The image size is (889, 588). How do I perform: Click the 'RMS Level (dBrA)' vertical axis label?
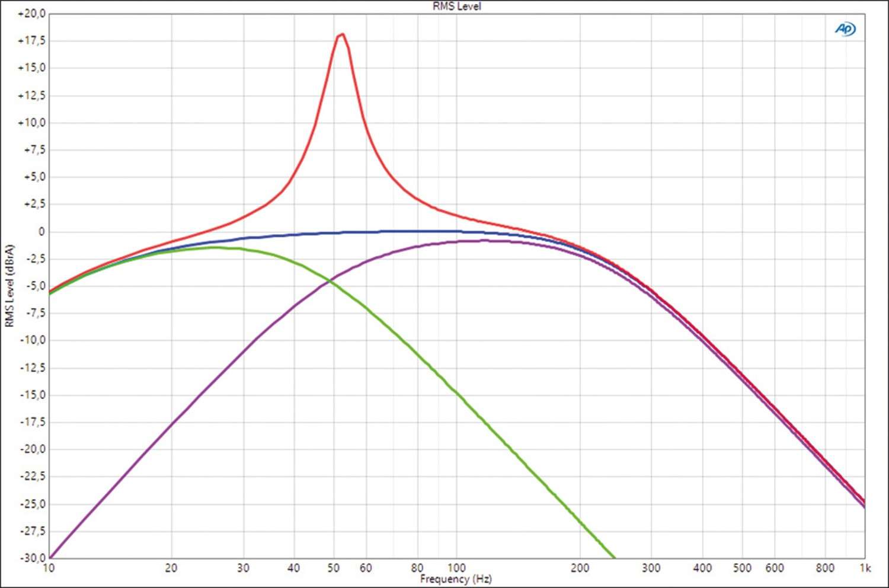point(9,286)
